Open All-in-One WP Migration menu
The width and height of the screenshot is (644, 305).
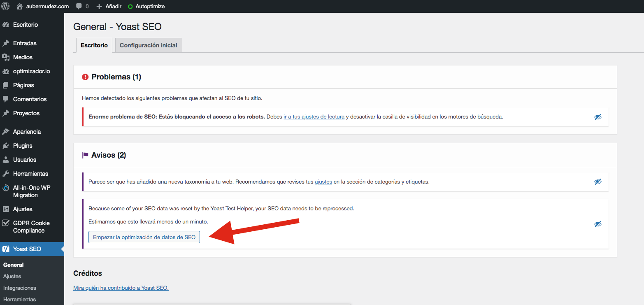[32, 191]
